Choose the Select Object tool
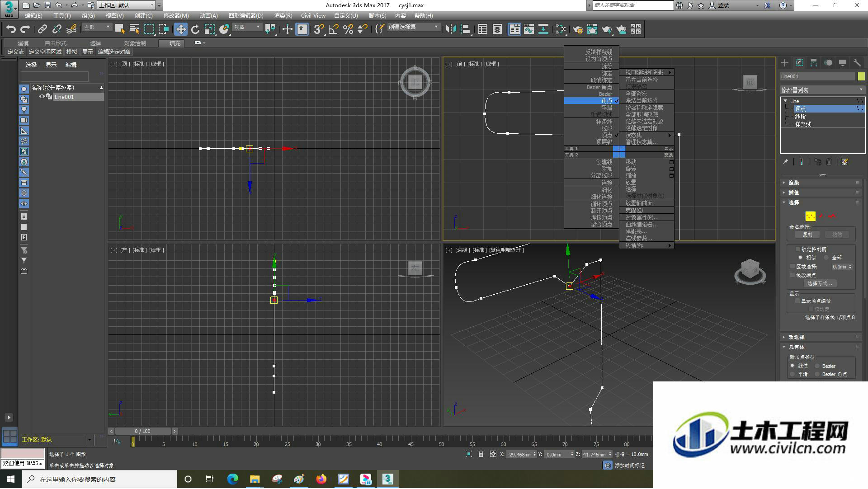The width and height of the screenshot is (868, 489). click(120, 29)
